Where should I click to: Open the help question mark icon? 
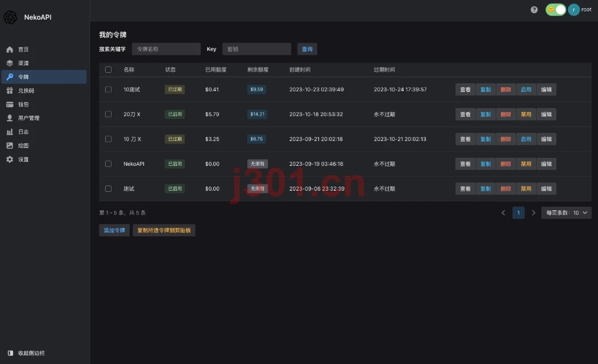pyautogui.click(x=534, y=10)
